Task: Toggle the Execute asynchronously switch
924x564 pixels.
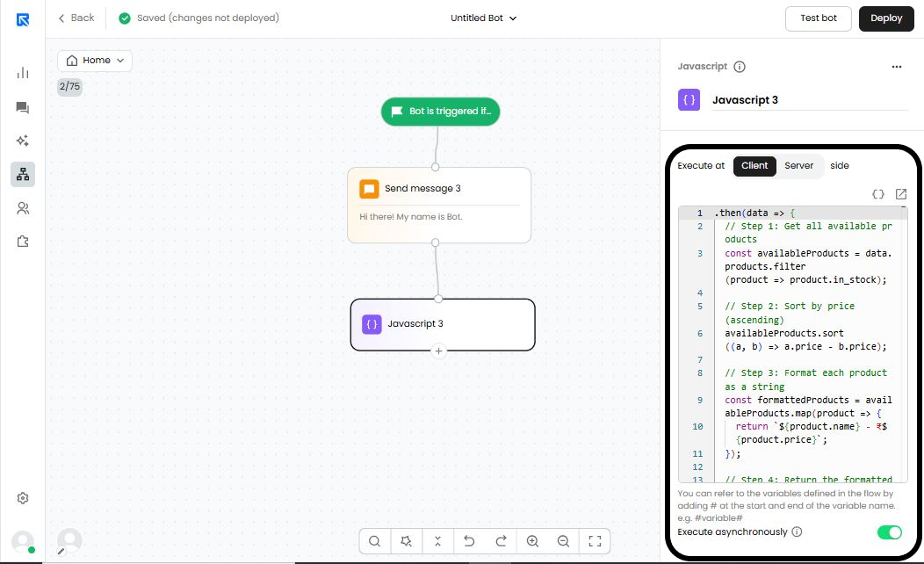Action: click(x=889, y=531)
